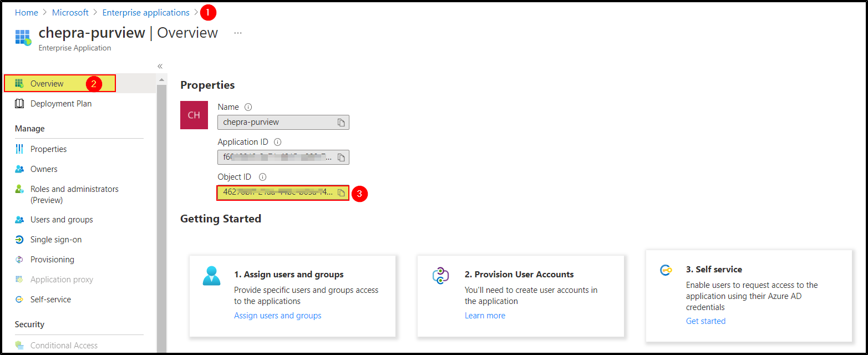Copy the Object ID to clipboard

(342, 192)
